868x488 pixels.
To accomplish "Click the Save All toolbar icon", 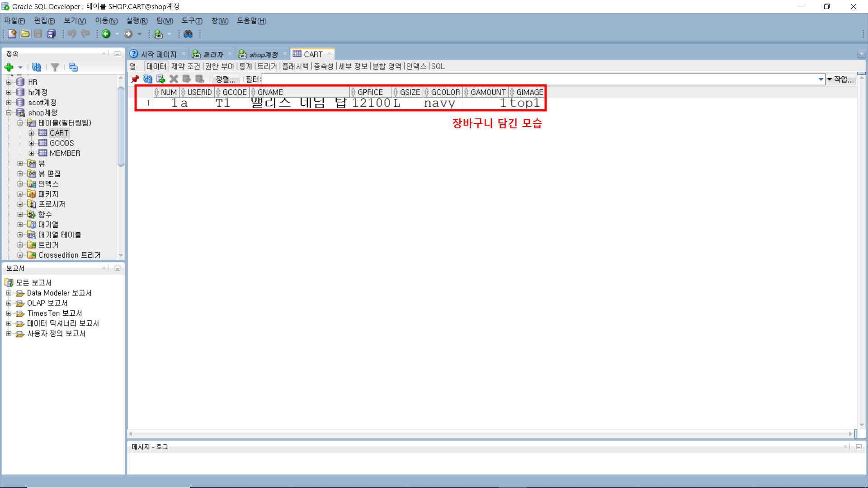I will 52,34.
